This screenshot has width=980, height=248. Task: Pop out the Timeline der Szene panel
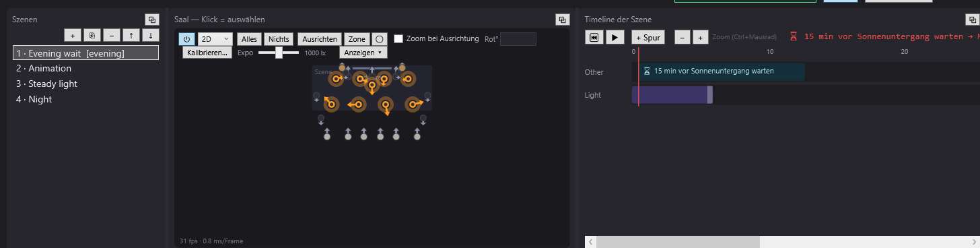click(x=973, y=20)
